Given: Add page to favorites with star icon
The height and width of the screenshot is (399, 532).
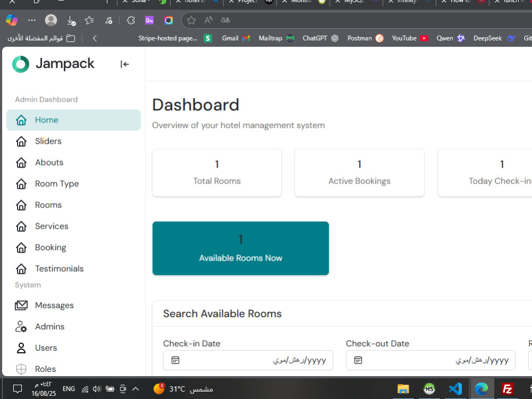Looking at the screenshot, I should click(x=192, y=20).
